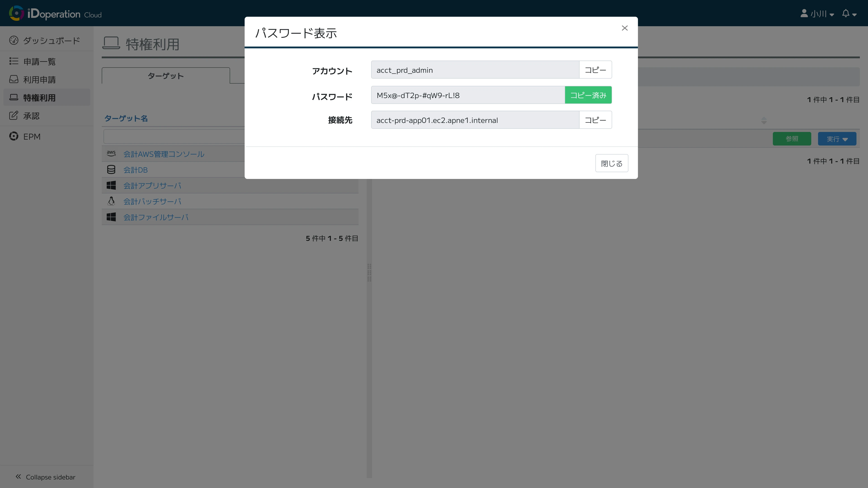Image resolution: width=868 pixels, height=488 pixels.
Task: Click the Windows icon for 会計アプリサーバ
Action: (x=111, y=185)
